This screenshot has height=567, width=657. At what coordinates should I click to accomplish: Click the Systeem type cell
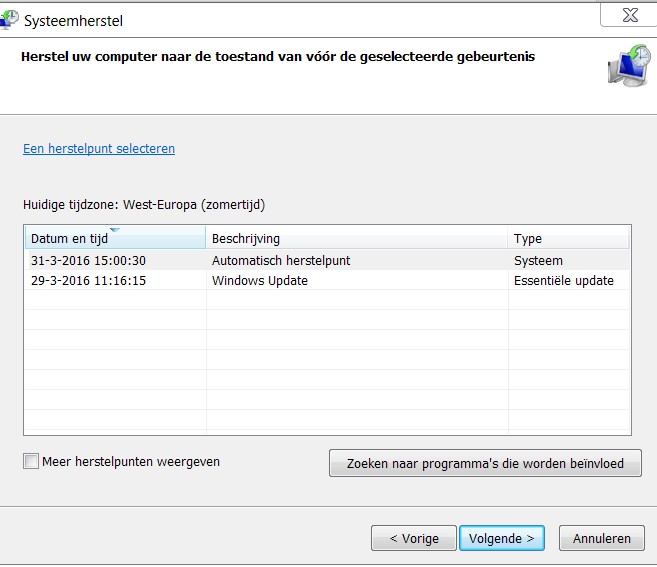[x=538, y=261]
